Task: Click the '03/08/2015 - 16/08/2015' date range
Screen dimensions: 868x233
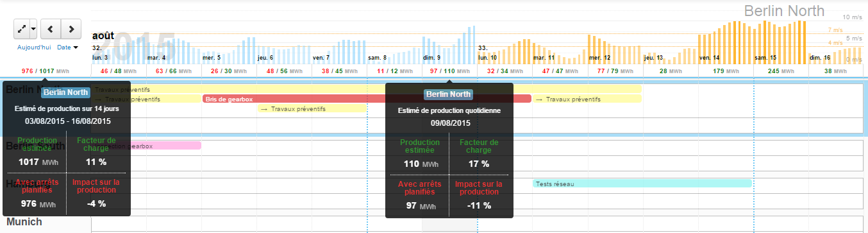Action: tap(68, 121)
